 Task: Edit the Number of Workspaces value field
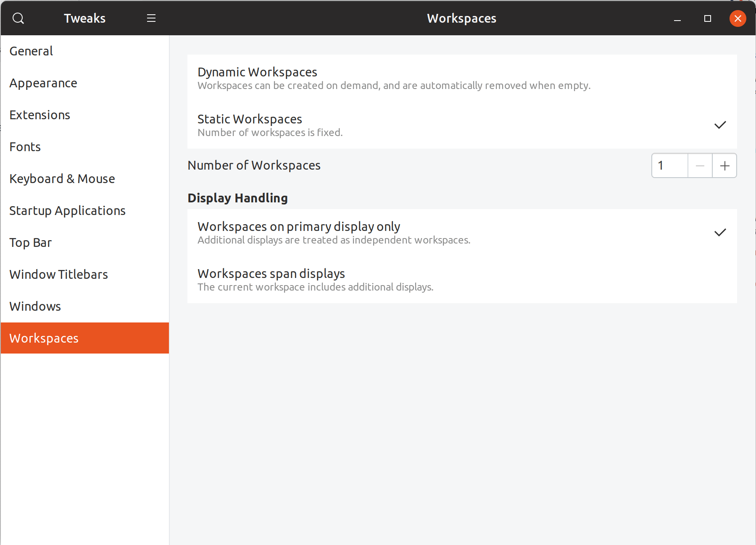click(x=669, y=165)
